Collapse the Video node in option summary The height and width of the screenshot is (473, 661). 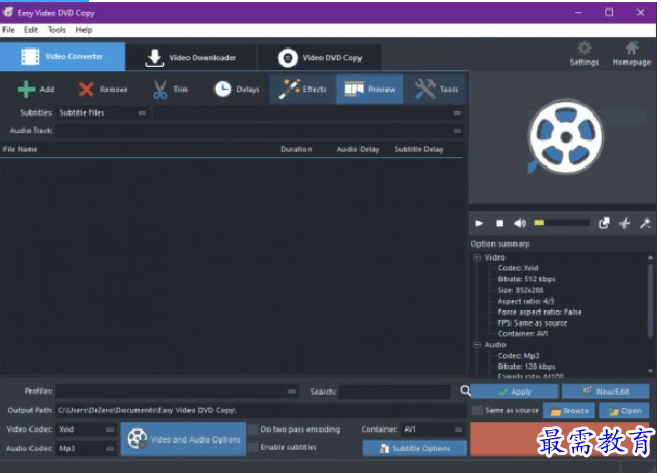point(477,258)
